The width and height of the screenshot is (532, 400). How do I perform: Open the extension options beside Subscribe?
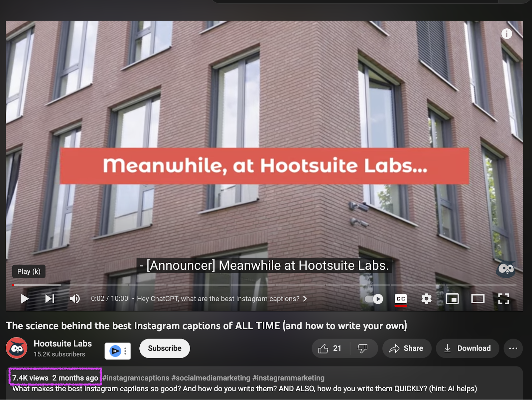coord(125,351)
